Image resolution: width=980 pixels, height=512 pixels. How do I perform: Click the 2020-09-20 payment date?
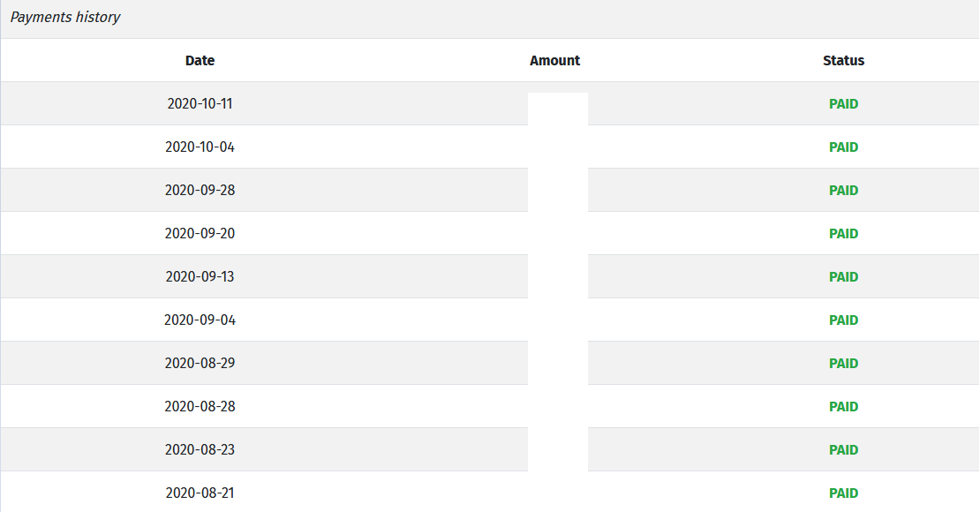tap(200, 233)
